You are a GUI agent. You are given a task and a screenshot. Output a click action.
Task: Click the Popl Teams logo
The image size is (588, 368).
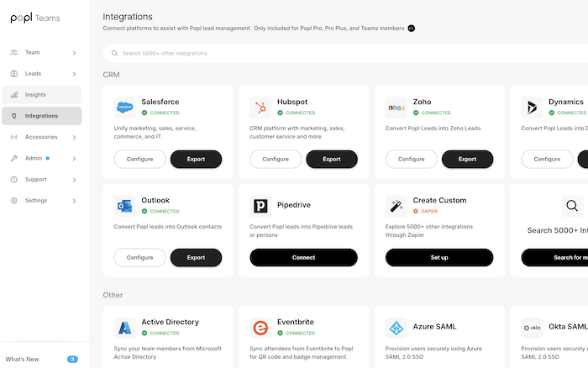pos(35,18)
